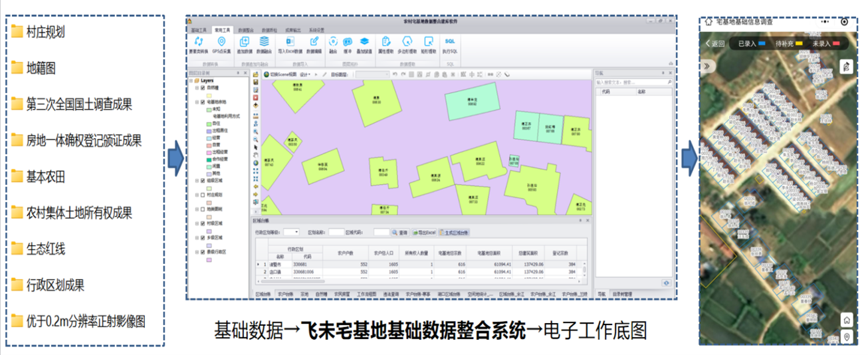
Task: Toggle the 村级区域 layer checkbox
Action: [203, 223]
